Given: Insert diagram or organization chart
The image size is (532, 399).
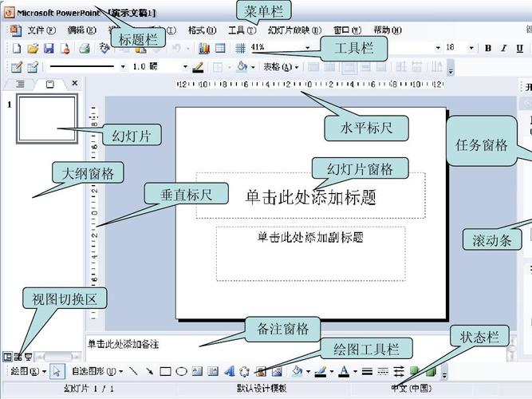Looking at the screenshot, I should tap(245, 371).
